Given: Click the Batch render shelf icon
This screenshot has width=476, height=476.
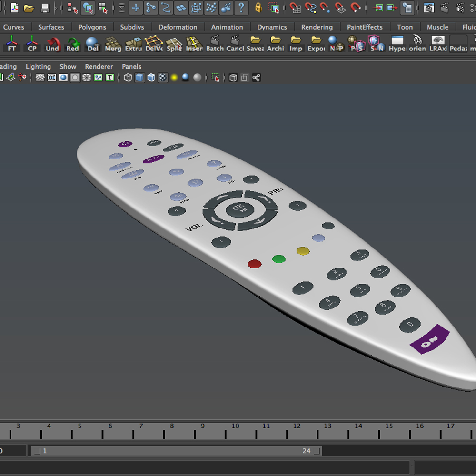Looking at the screenshot, I should pos(215,45).
